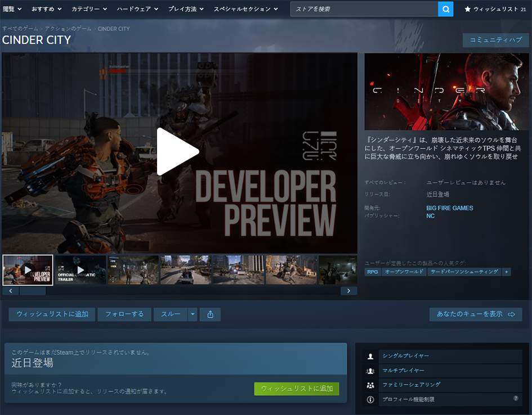Click the ウィッシュリスト 21 text link
532x415 pixels.
coord(499,9)
